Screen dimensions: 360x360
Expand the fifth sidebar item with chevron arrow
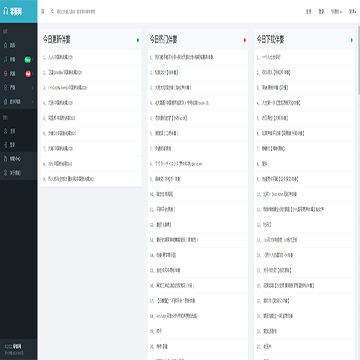19,102
